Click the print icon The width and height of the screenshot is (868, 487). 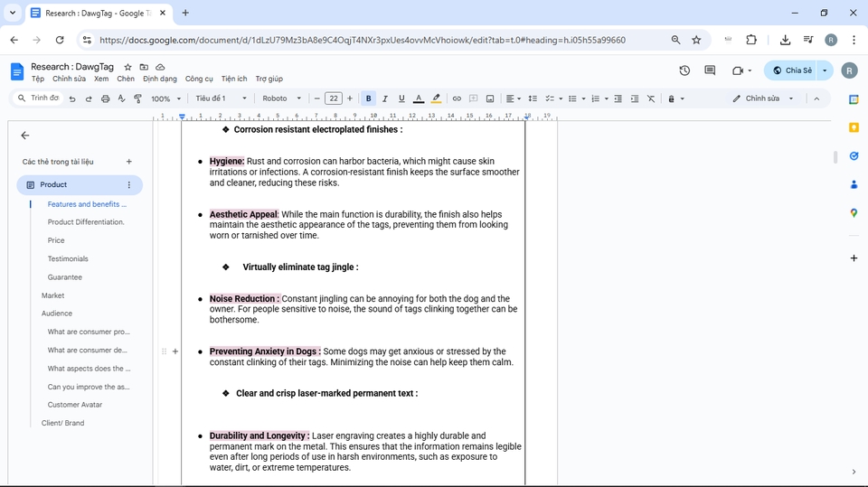(105, 98)
